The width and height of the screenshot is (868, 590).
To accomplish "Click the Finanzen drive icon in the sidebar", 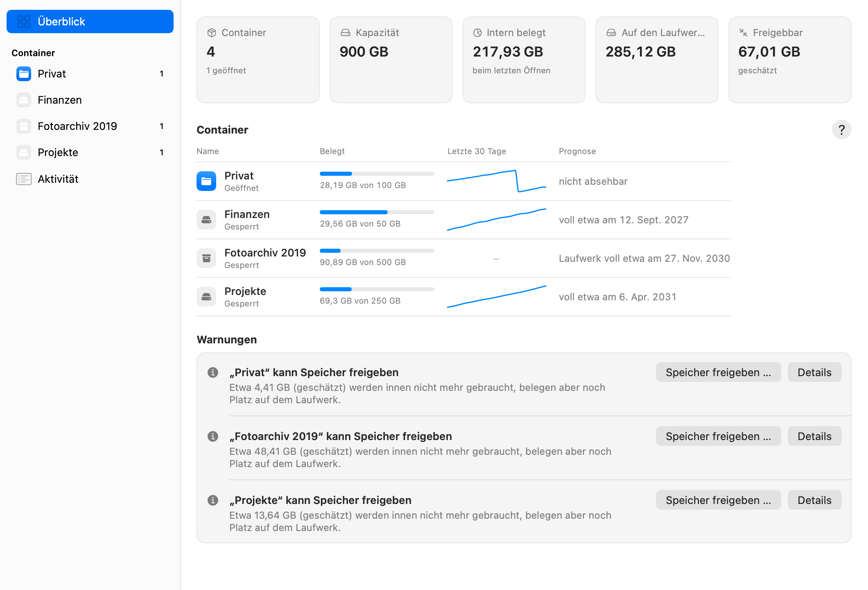I will [24, 100].
